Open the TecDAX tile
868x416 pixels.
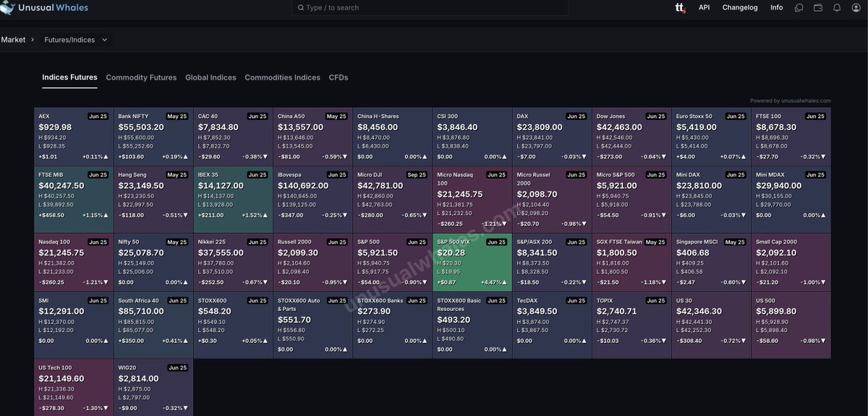tap(552, 326)
